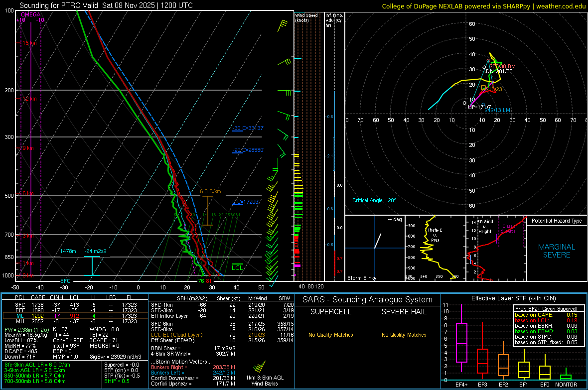Screen dimensions: 588x390
Task: Click 'No Quality Matches' under SEVERE HAIL
Action: coord(404,335)
